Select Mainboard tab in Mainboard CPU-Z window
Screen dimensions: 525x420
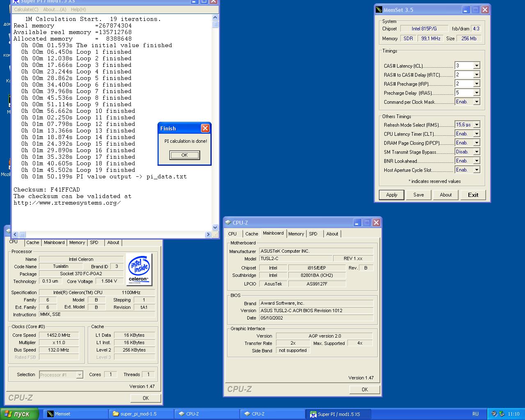point(273,233)
